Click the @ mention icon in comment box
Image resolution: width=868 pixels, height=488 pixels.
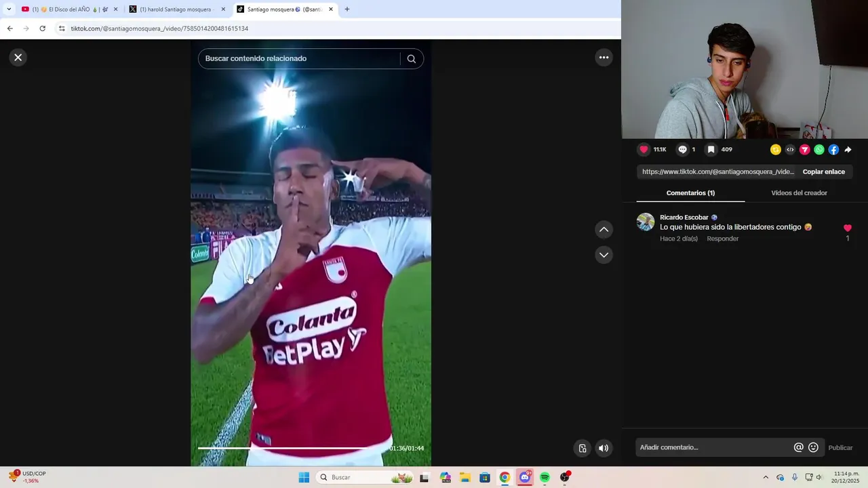pyautogui.click(x=798, y=447)
